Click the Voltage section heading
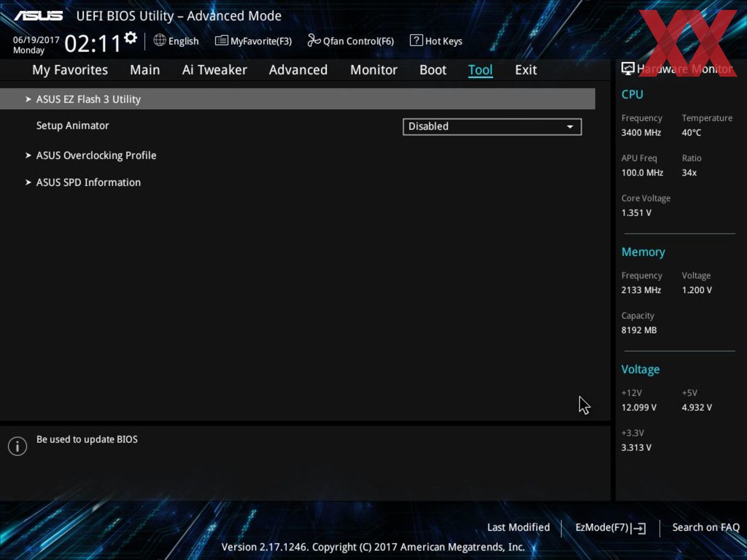This screenshot has width=747, height=560. tap(640, 369)
